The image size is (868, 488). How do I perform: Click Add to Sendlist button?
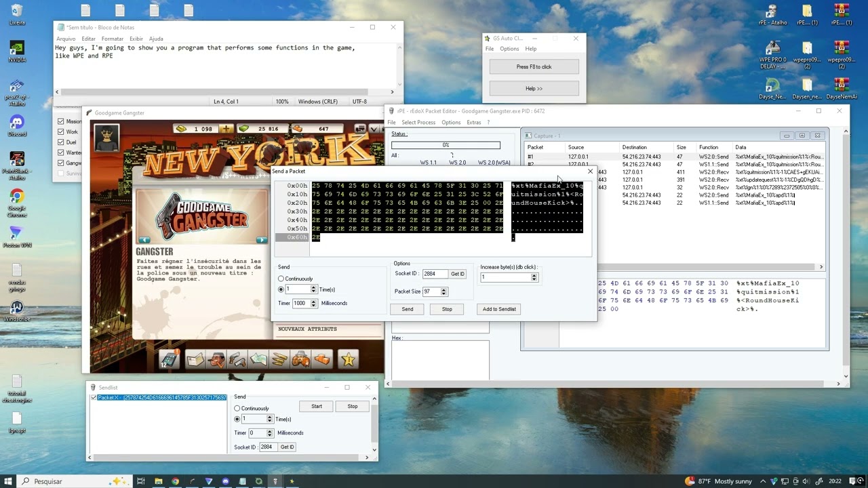[499, 309]
